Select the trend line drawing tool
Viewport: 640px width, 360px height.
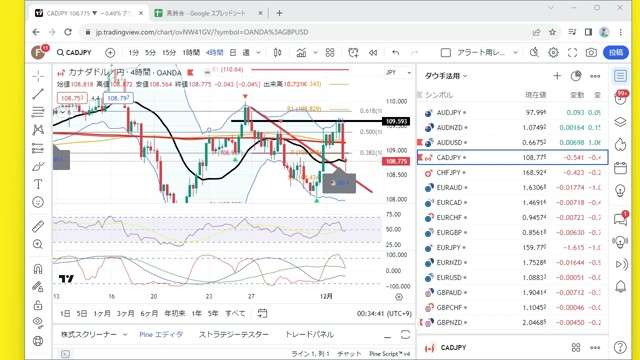38,94
